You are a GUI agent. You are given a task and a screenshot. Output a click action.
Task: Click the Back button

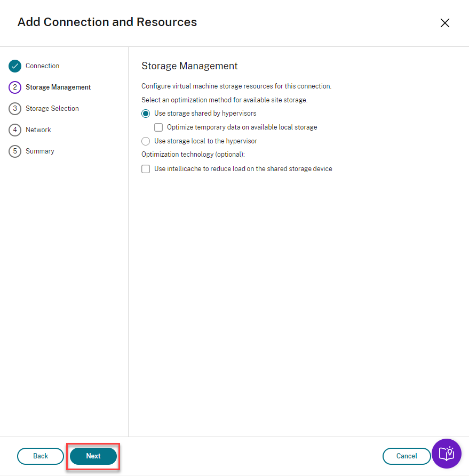coord(41,456)
